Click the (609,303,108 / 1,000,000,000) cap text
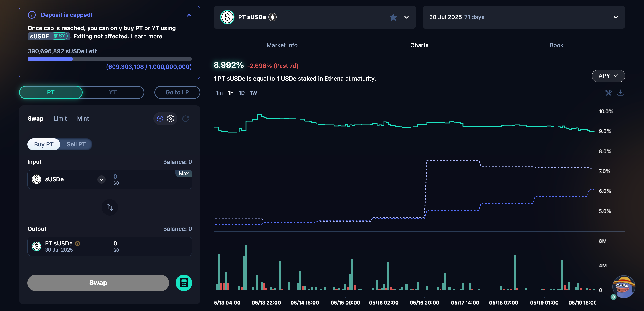 tap(149, 67)
